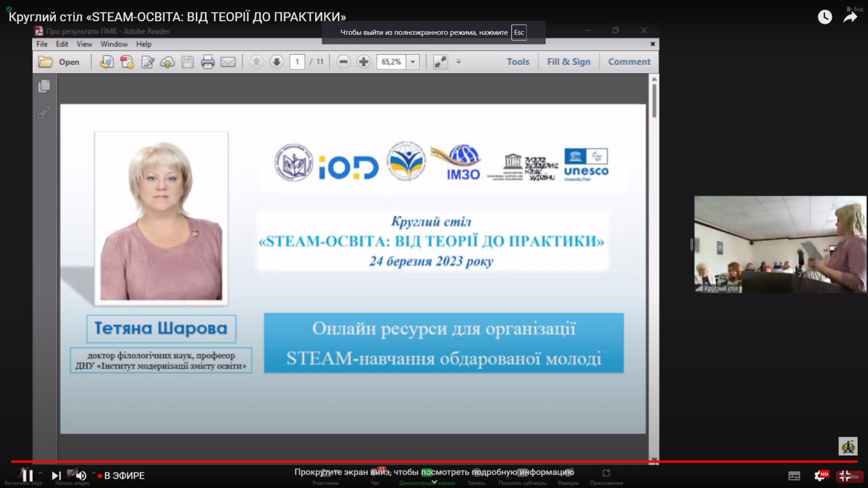868x488 pixels.
Task: Toggle subtitles with the captions icon
Action: tap(794, 476)
